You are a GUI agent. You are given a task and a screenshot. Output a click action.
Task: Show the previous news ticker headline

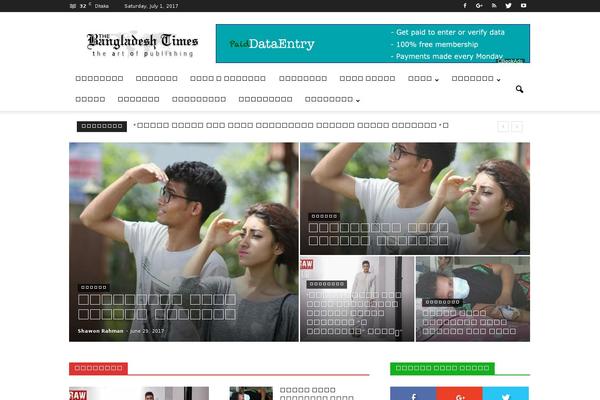[503, 127]
